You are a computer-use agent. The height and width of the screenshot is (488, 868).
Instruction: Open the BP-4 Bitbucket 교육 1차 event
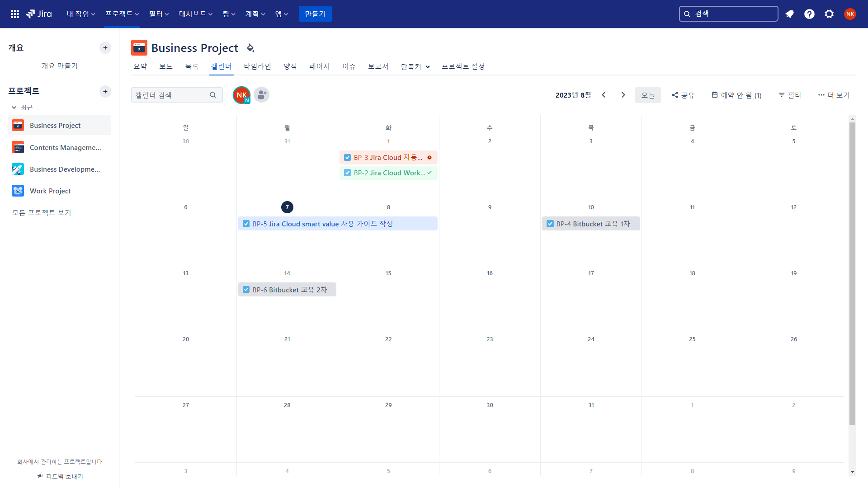591,224
